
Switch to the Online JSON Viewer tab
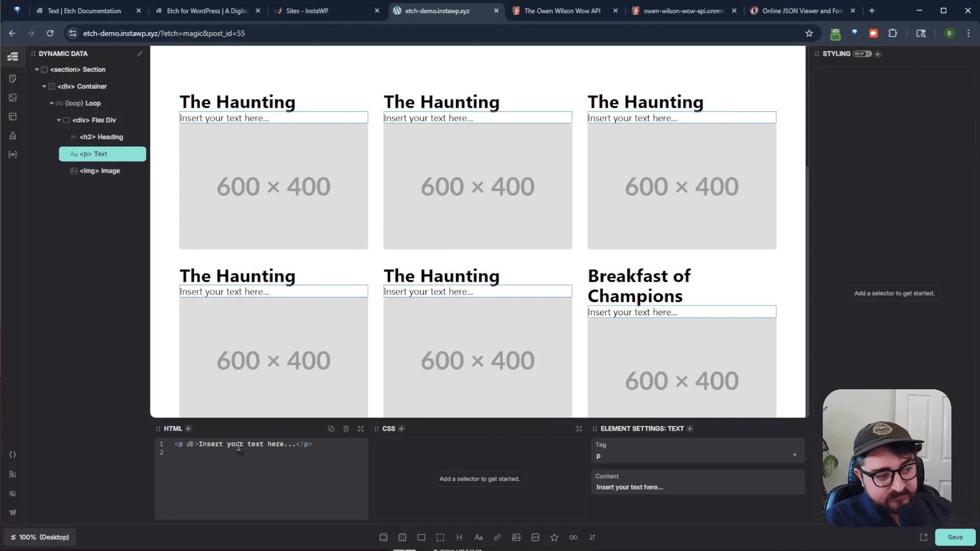801,11
